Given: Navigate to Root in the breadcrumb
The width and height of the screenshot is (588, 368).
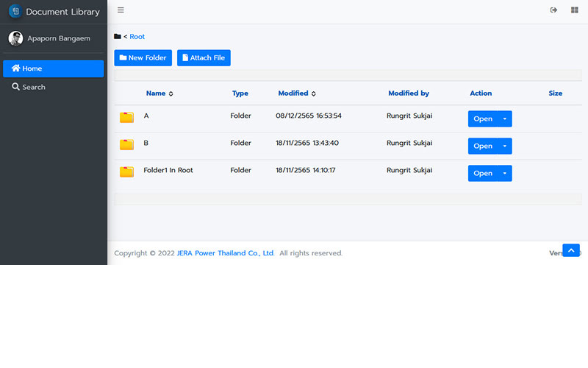Looking at the screenshot, I should 137,36.
